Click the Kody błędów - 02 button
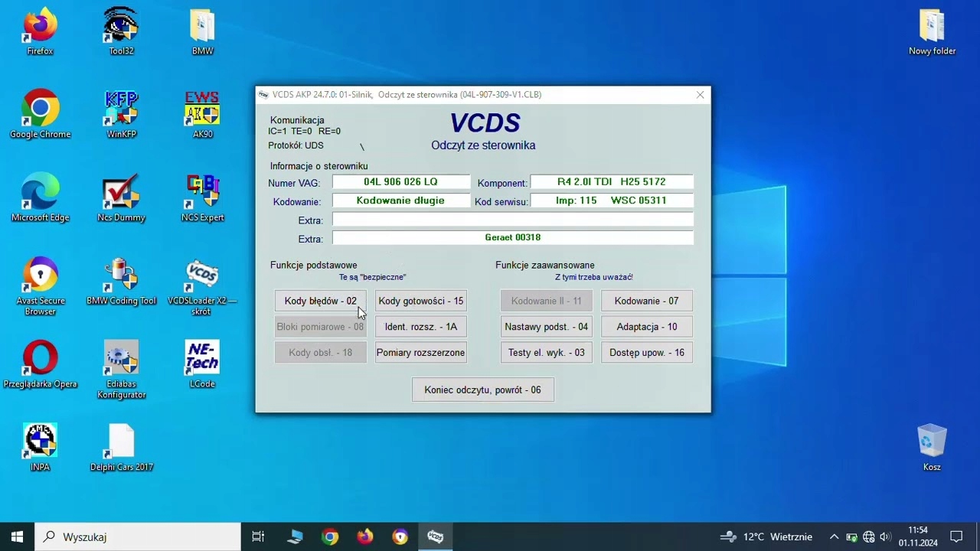980x551 pixels. pos(320,301)
